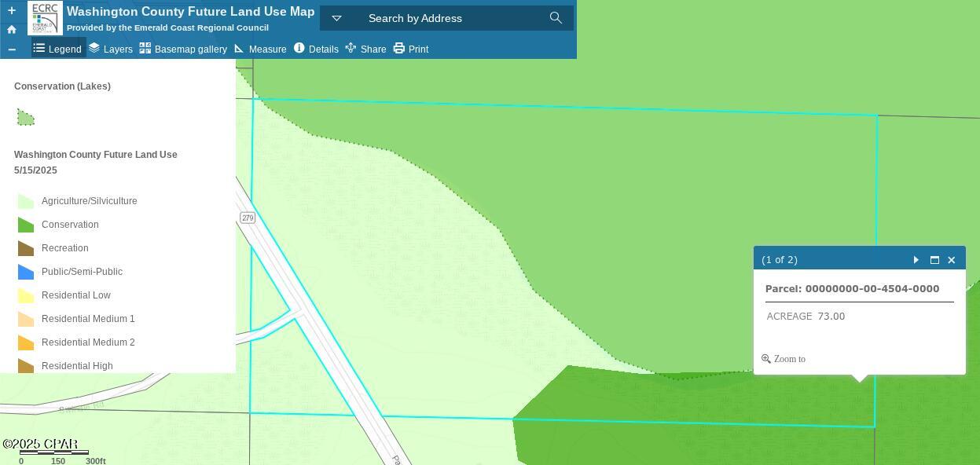This screenshot has height=465, width=980.
Task: Click the Conservation legend swatch
Action: 25,224
